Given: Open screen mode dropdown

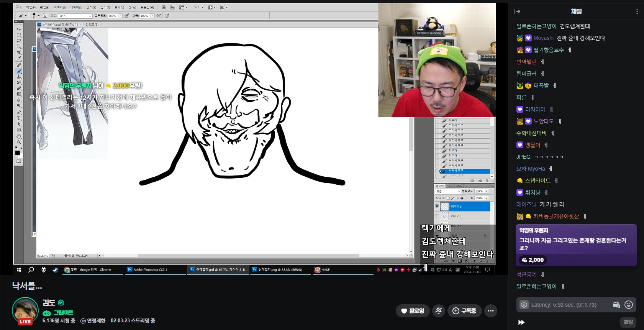Looking at the screenshot, I should click(x=224, y=7).
